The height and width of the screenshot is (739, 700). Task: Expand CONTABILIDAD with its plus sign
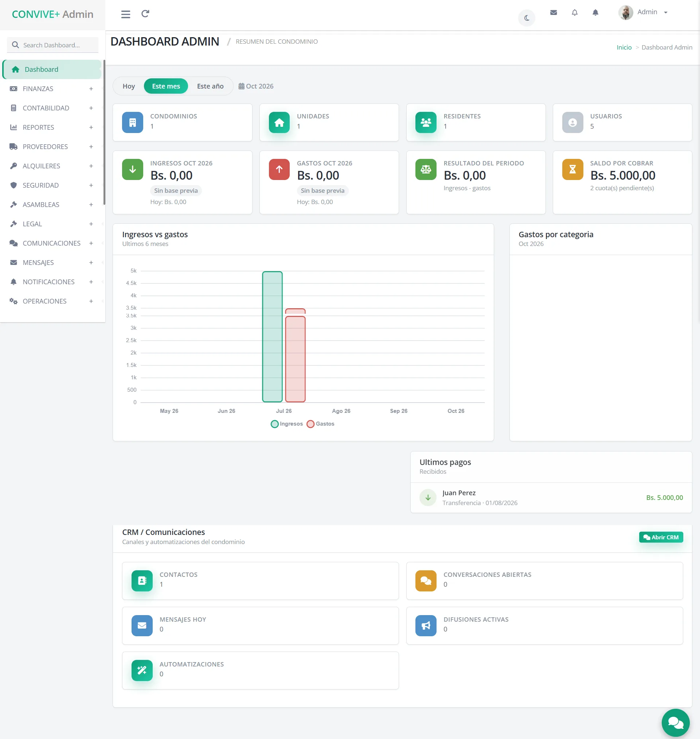(91, 108)
